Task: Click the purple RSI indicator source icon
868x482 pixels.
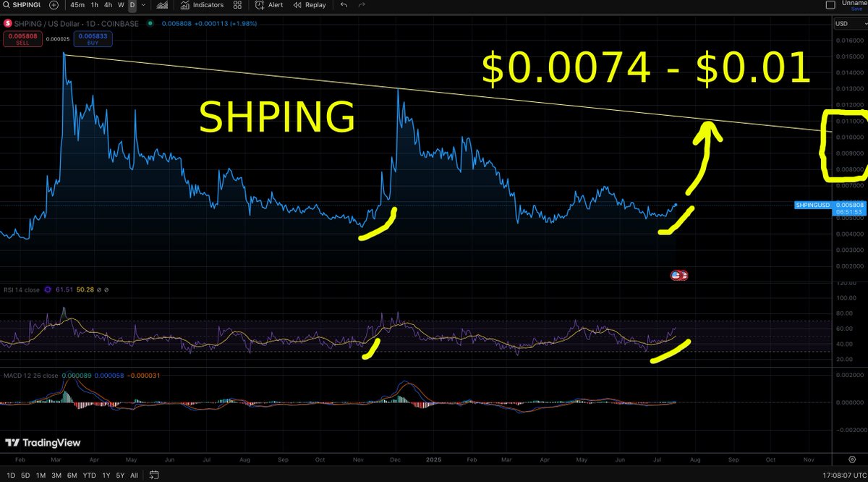Action: coord(48,289)
